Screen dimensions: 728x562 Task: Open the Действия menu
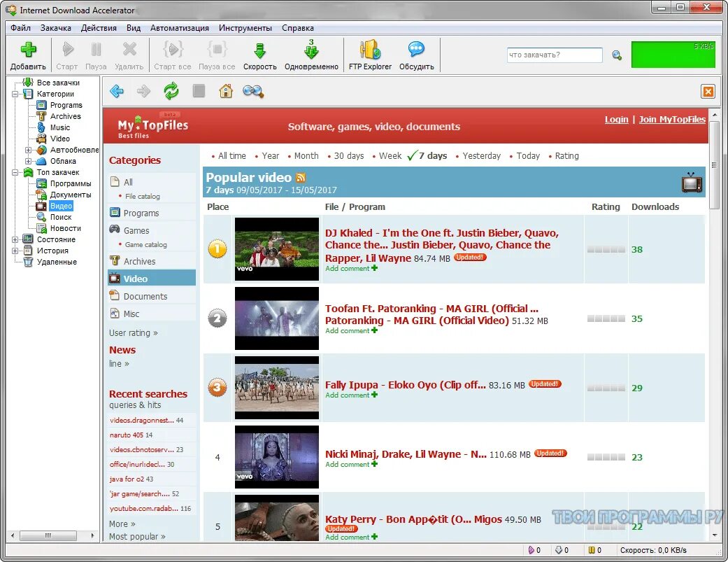[99, 28]
